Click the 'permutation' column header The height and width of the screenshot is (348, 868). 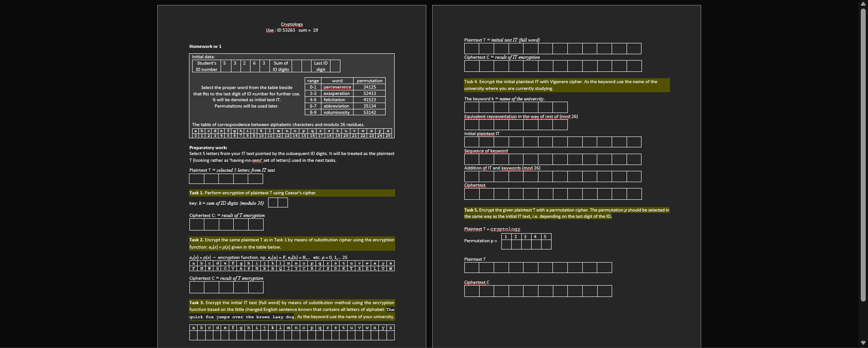pos(370,81)
